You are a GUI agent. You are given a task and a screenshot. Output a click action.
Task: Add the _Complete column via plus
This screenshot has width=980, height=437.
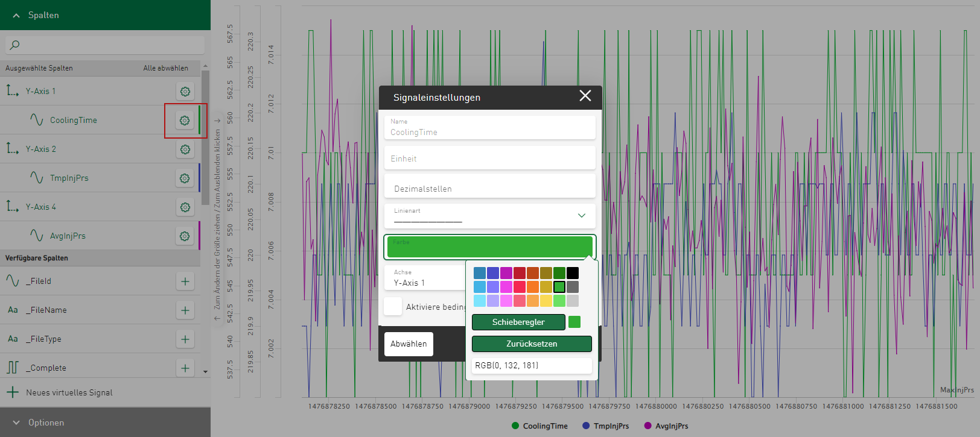coord(185,368)
